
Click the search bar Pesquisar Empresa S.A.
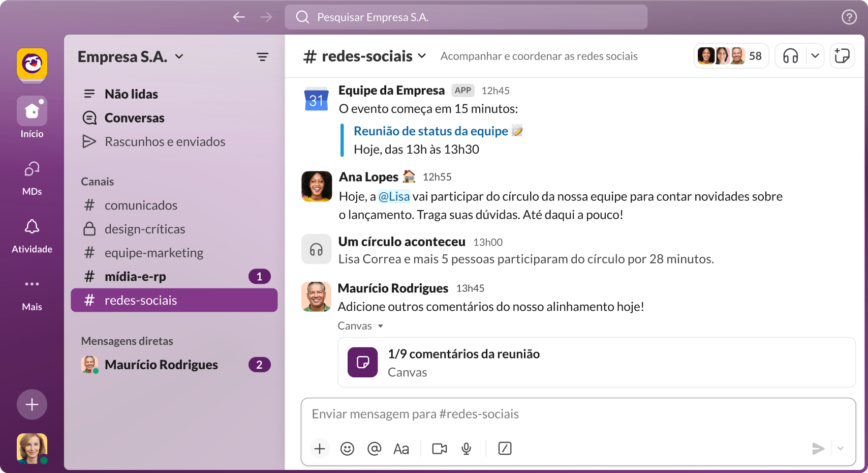(x=466, y=17)
